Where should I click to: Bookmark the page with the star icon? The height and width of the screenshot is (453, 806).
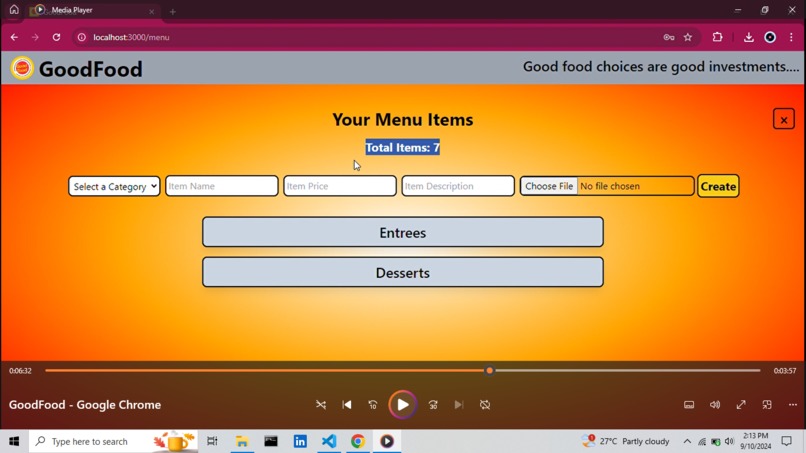(688, 37)
